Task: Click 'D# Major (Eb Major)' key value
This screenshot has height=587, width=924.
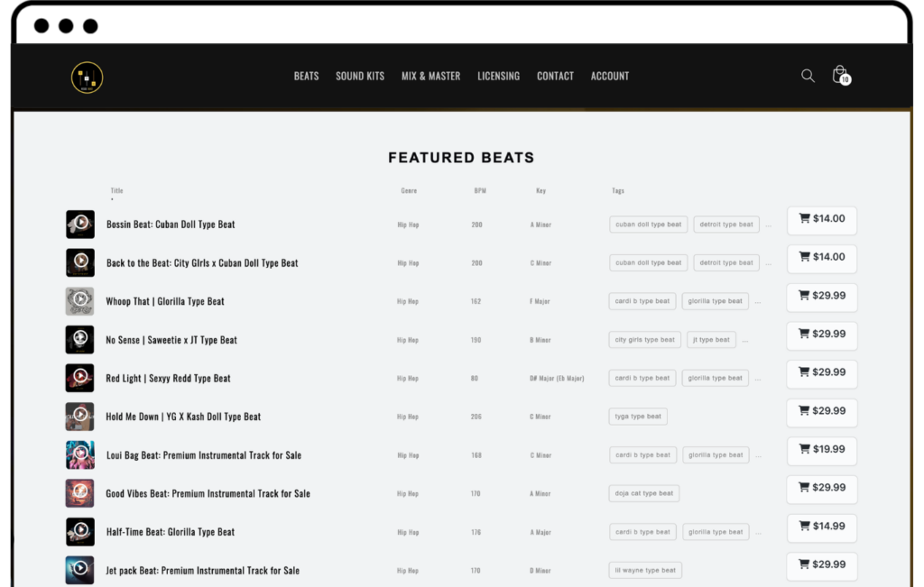Action: click(557, 379)
